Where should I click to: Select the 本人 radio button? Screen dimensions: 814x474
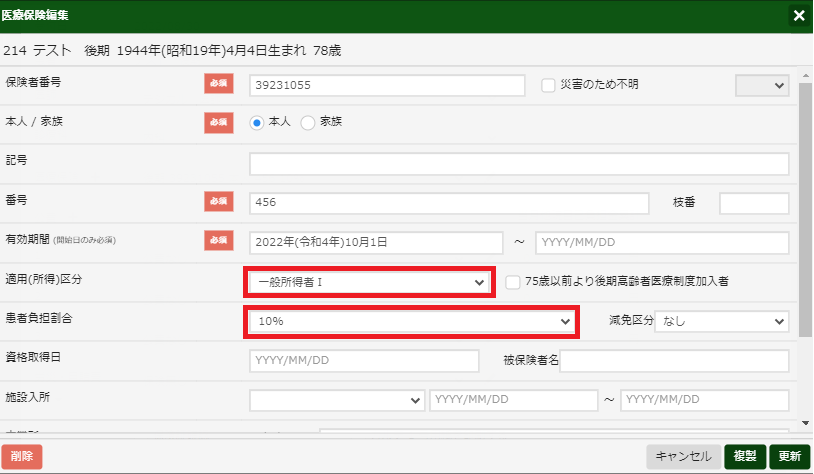256,123
